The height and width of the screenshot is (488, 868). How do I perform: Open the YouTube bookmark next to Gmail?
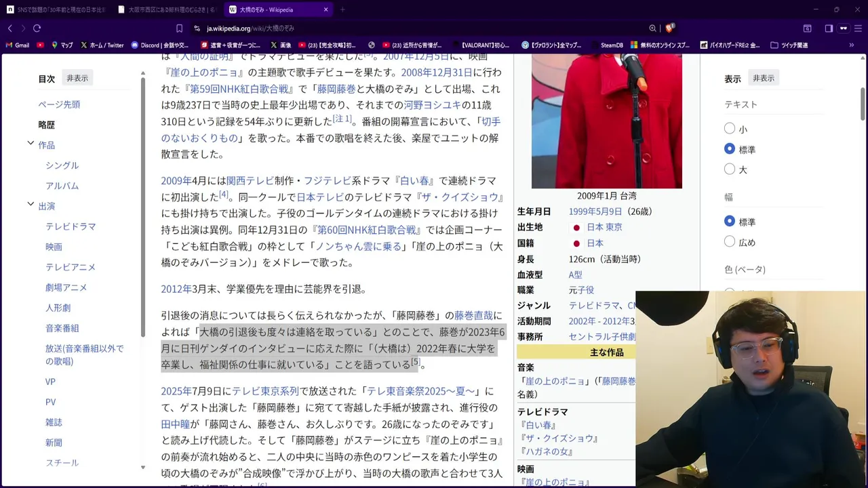click(x=41, y=45)
